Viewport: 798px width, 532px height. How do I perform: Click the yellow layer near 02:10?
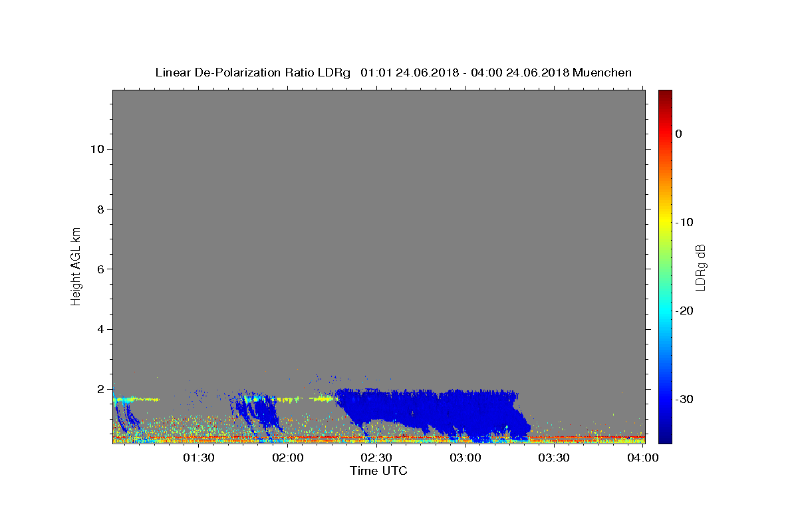tap(324, 399)
